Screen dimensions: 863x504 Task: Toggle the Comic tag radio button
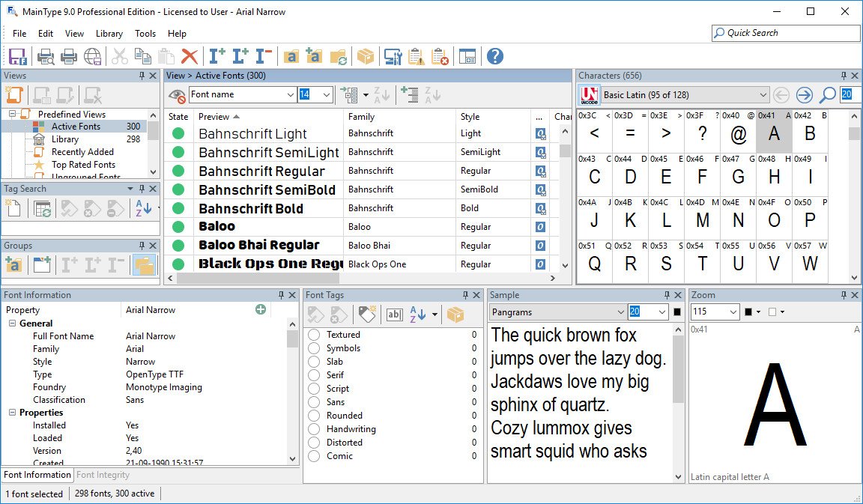tap(314, 456)
